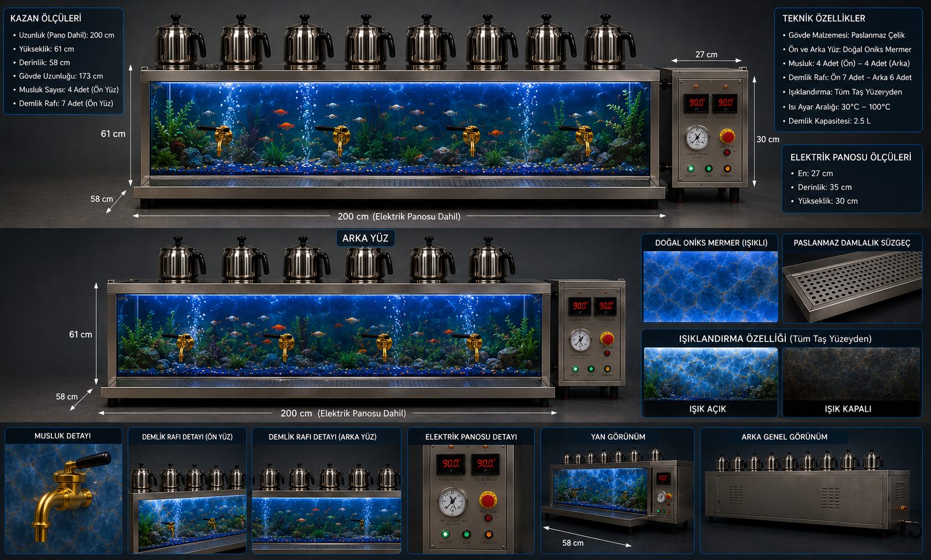Select the 'En: 27 cm' bullet

[x=815, y=173]
